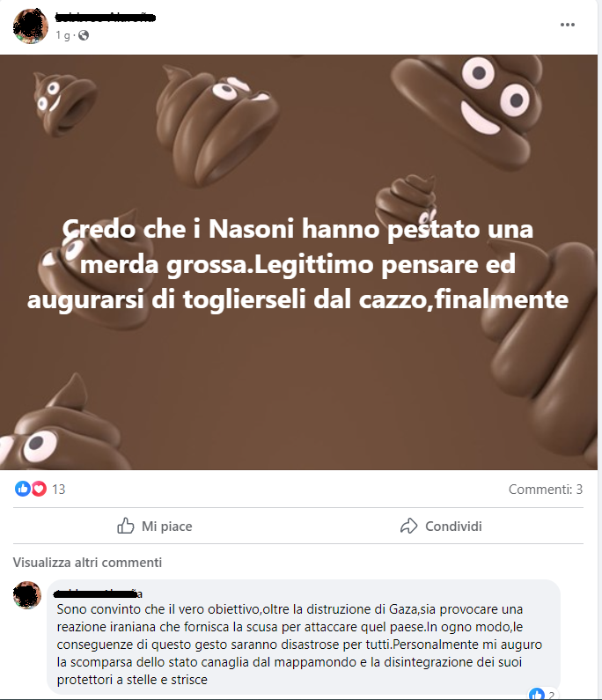Open the 1 g timestamp link
The height and width of the screenshot is (700, 602).
coord(62,35)
